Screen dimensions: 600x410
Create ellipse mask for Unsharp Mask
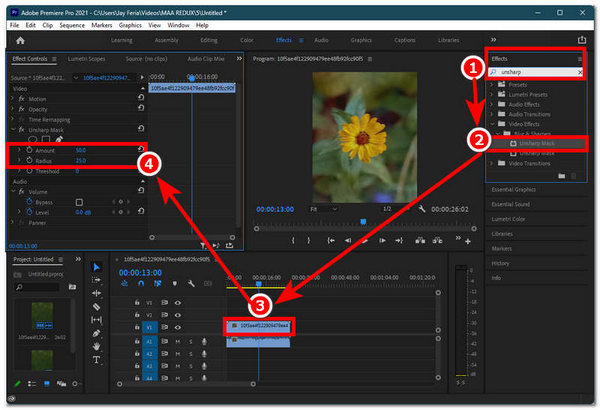[33, 139]
